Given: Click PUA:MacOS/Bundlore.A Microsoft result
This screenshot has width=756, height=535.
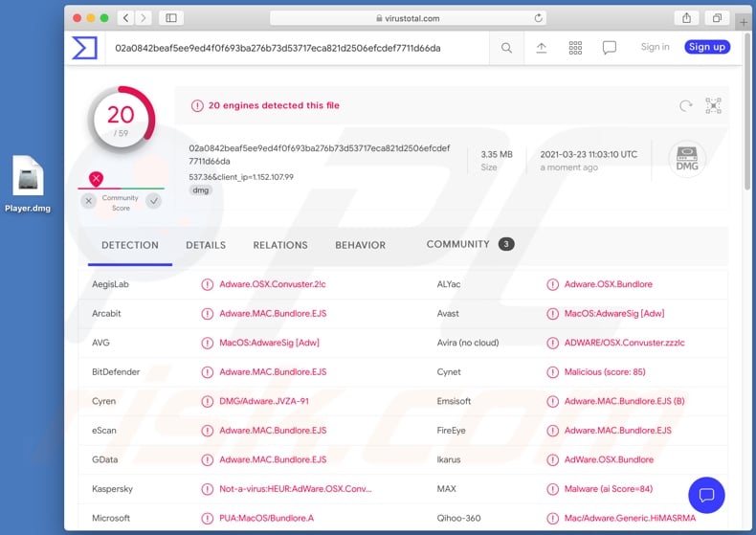Looking at the screenshot, I should (267, 518).
